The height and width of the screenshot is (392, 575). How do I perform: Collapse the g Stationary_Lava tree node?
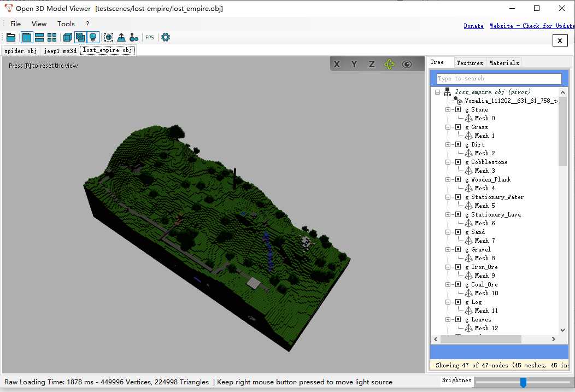click(448, 214)
